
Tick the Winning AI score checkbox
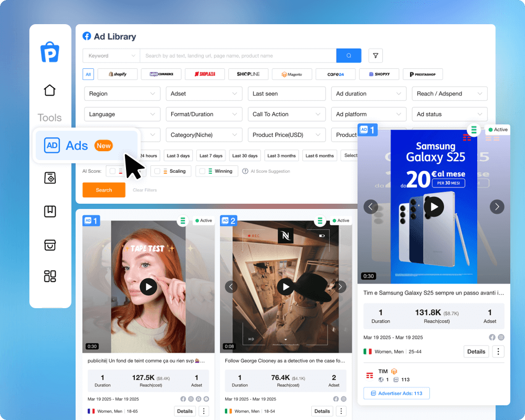tap(202, 171)
